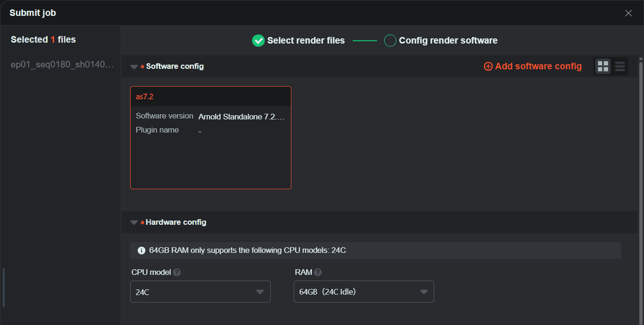
Task: Collapse the Hardware config section
Action: (134, 222)
